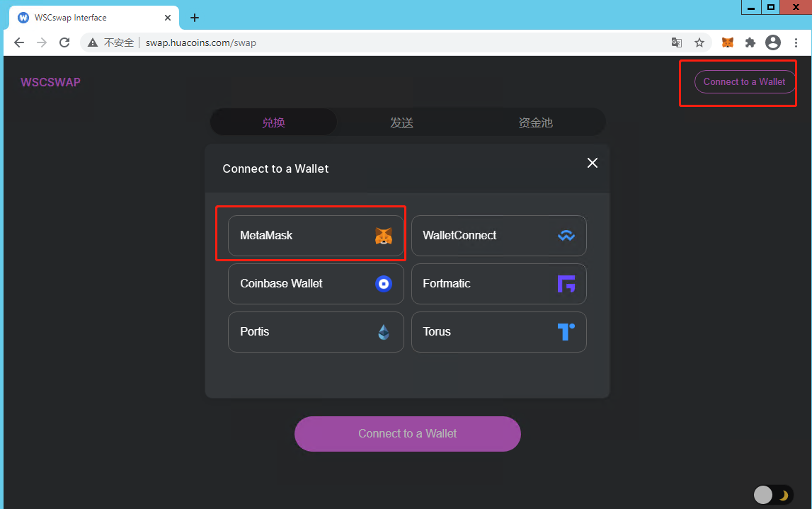Open the Chrome profile avatar
Viewport: 812px width, 509px height.
[x=773, y=42]
